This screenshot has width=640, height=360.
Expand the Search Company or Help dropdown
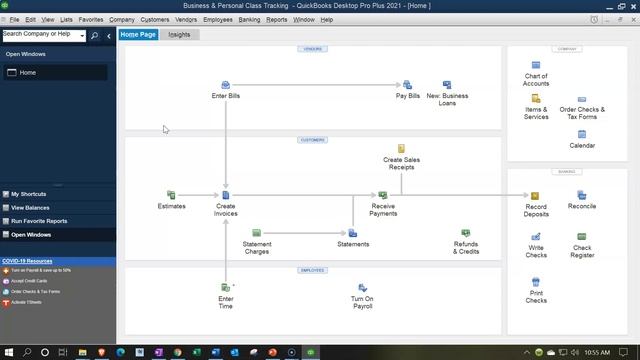click(x=82, y=36)
